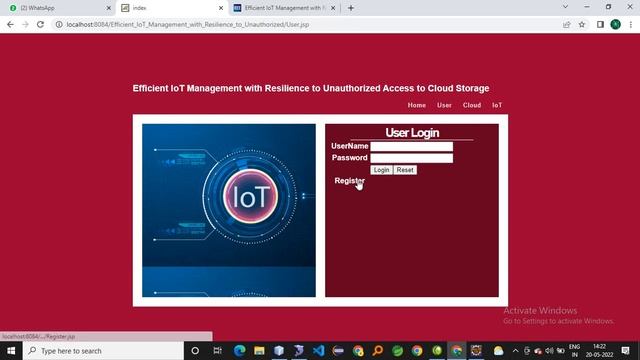Screen dimensions: 640x360
Task: Share this page icon in address bar
Action: coord(567,24)
